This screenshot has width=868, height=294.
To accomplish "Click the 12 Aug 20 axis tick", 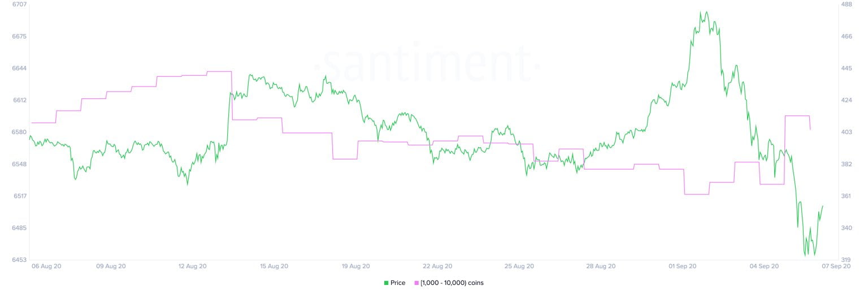I will pyautogui.click(x=193, y=266).
